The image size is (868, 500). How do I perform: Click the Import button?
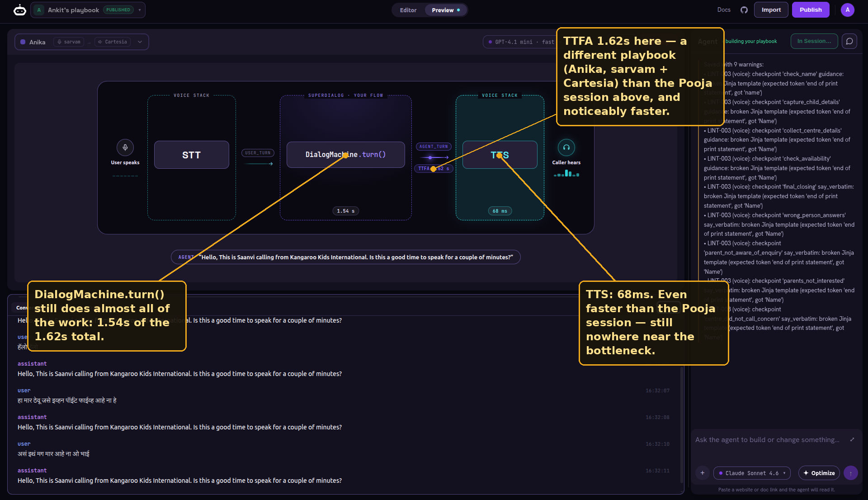771,10
